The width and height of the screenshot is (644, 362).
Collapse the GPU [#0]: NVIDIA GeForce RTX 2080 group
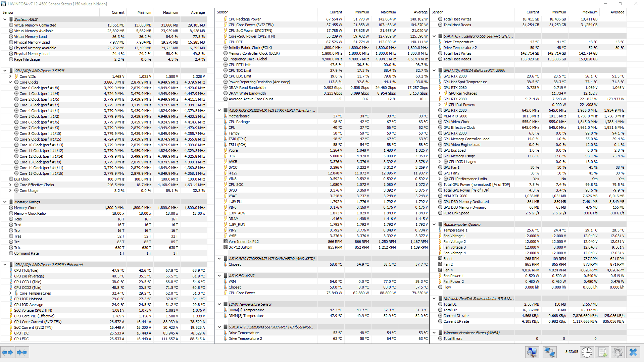click(x=434, y=70)
